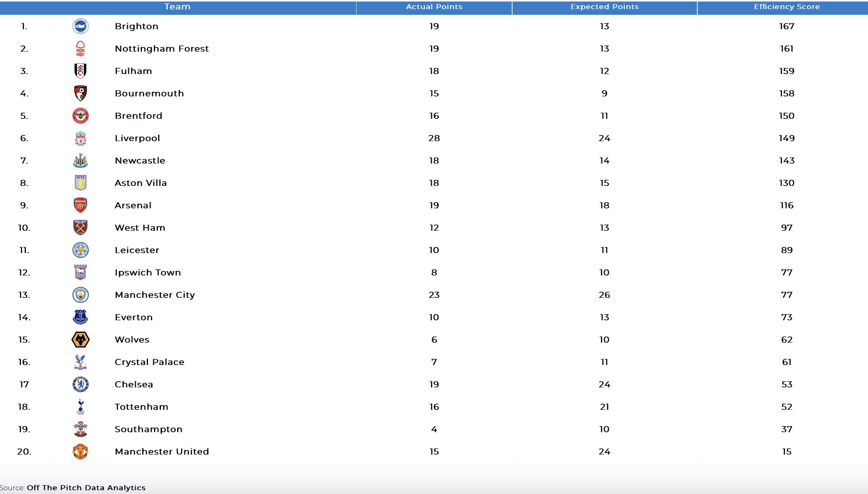Select the Ipswich Town team name
Image resolution: width=868 pixels, height=494 pixels.
(148, 272)
